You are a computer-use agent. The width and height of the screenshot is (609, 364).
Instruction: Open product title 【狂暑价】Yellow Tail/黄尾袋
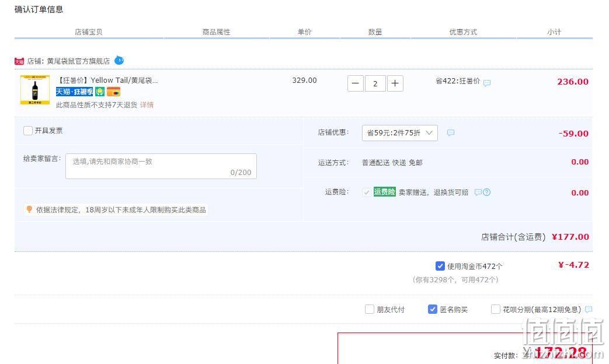pos(107,80)
